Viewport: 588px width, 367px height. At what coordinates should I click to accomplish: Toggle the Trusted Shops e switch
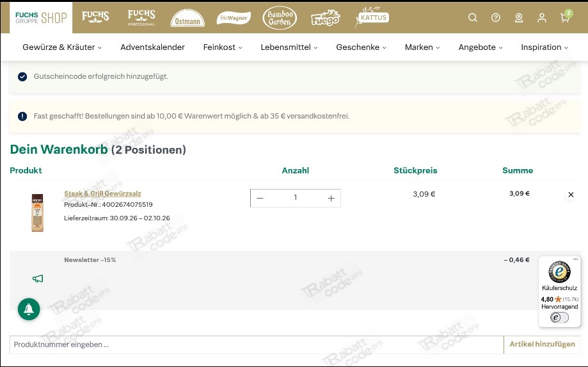(x=559, y=318)
